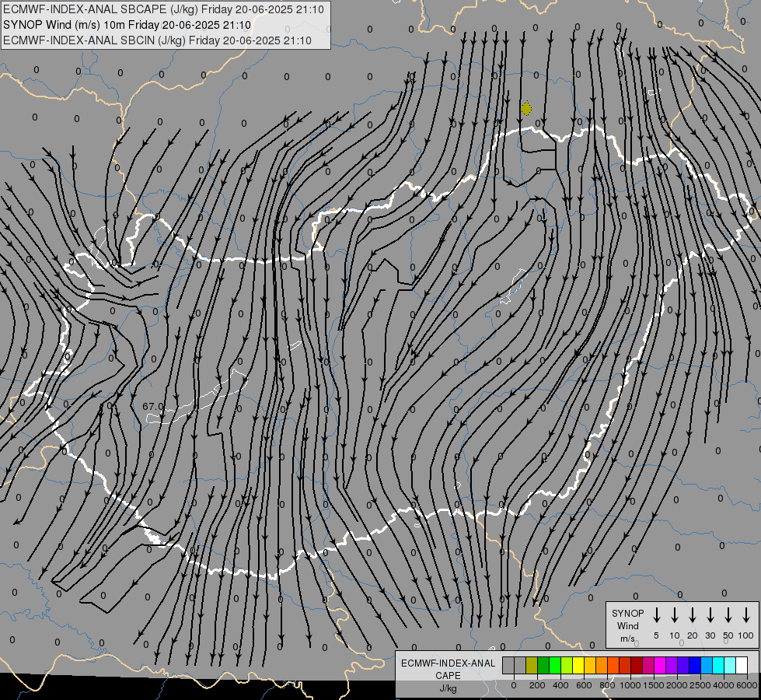Pick the dark green CAPE legend swatch

coord(543,666)
